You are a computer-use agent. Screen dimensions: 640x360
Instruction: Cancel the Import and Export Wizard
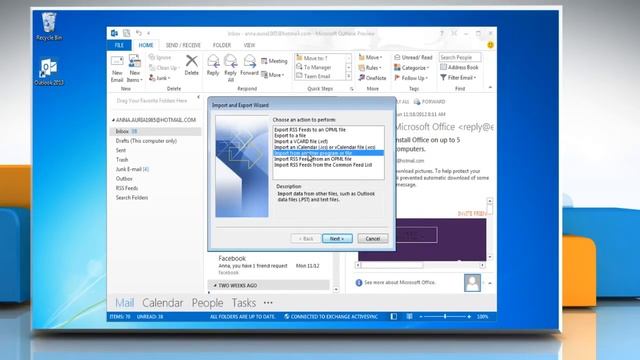point(373,238)
